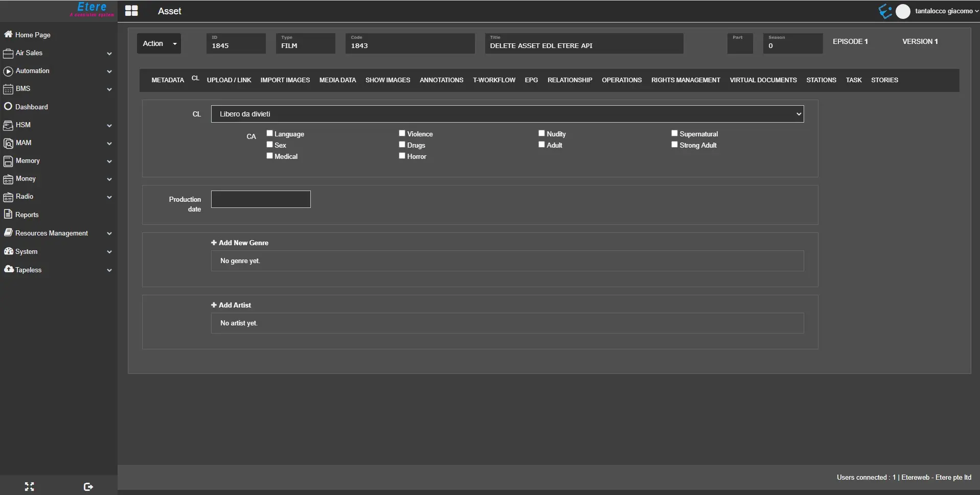
Task: Click the user avatar circle
Action: 903,11
